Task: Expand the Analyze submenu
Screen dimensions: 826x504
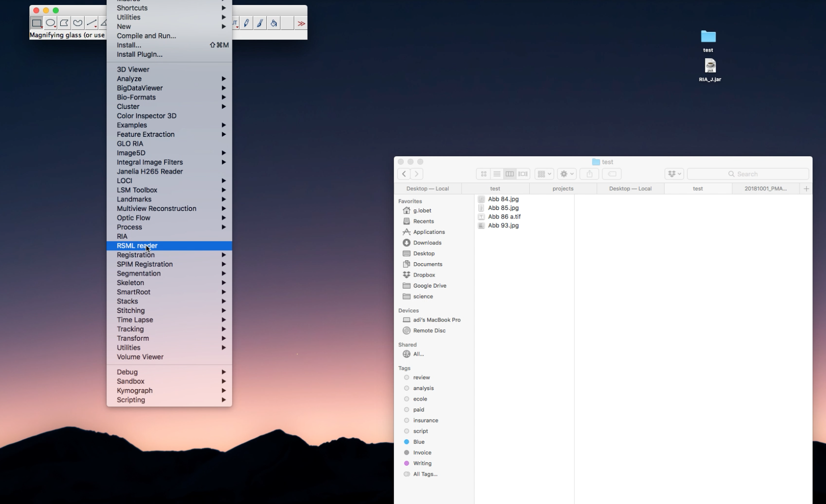Action: pyautogui.click(x=169, y=79)
